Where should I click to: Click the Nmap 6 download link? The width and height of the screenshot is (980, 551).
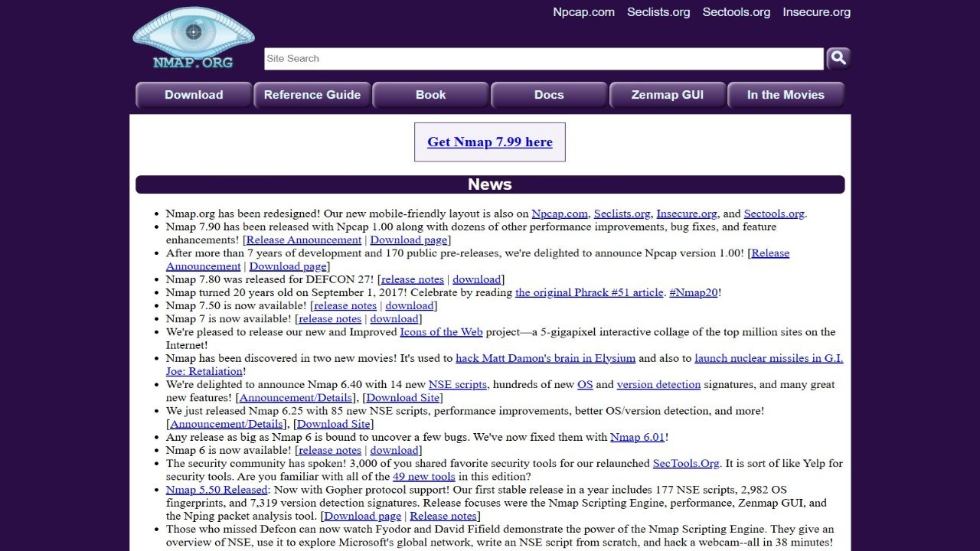[x=394, y=450]
